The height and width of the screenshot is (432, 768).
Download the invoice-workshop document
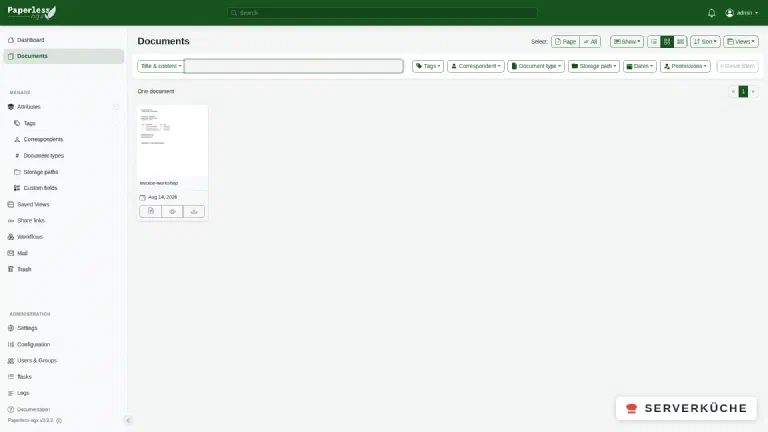tap(194, 212)
